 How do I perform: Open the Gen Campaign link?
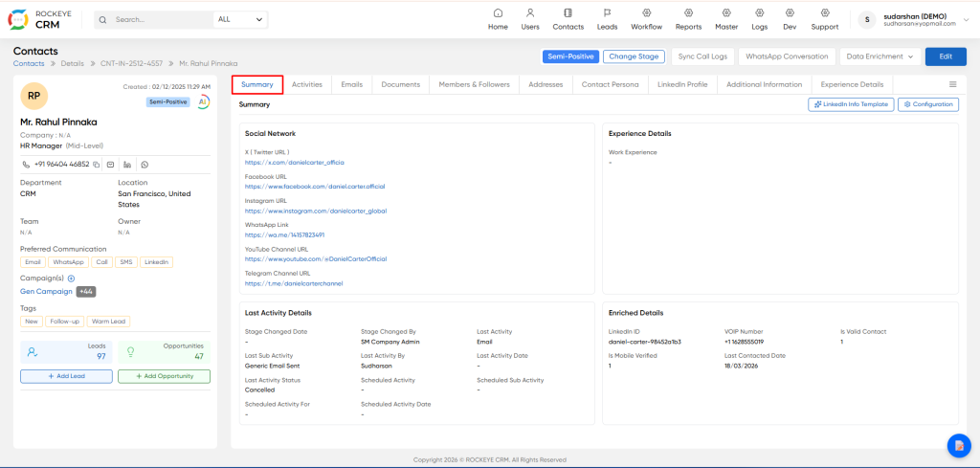point(46,291)
